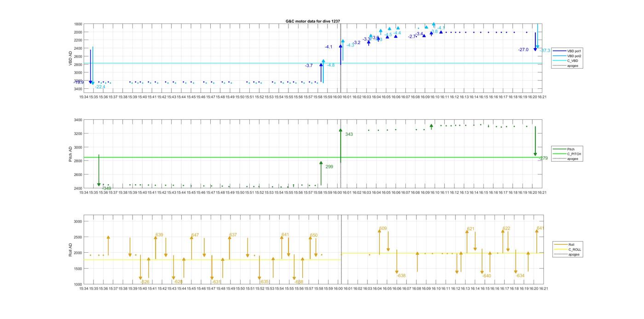Viewport: 644px width, 319px height.
Task: Click the green C_PITCH horizontal line
Action: (313, 157)
